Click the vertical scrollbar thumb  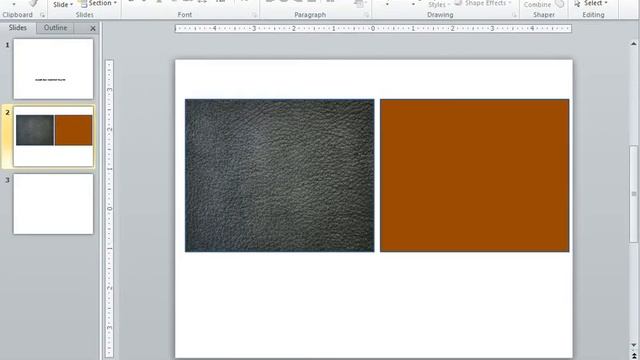tap(633, 194)
